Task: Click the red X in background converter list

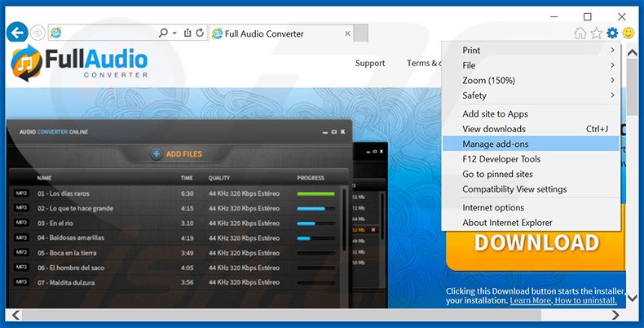Action: click(x=373, y=230)
